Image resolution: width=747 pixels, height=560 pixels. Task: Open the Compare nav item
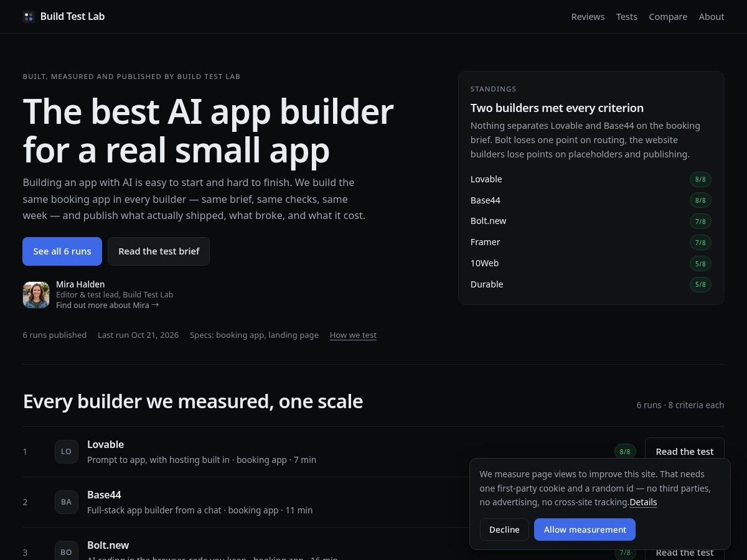pyautogui.click(x=668, y=17)
